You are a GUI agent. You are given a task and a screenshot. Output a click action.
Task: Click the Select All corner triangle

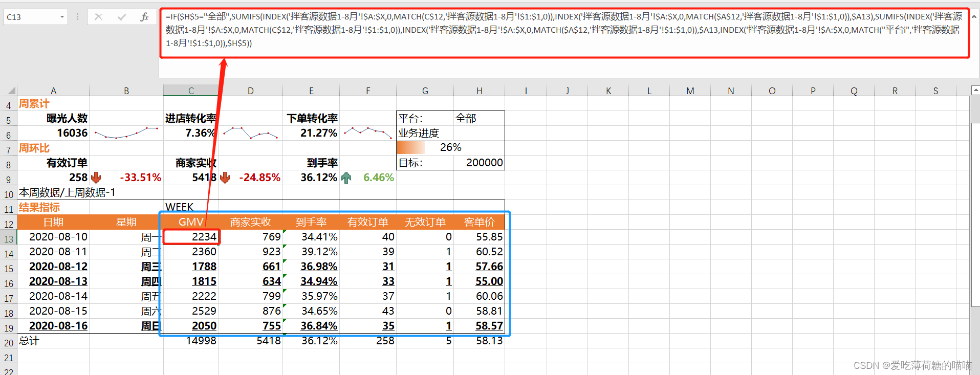coord(11,91)
